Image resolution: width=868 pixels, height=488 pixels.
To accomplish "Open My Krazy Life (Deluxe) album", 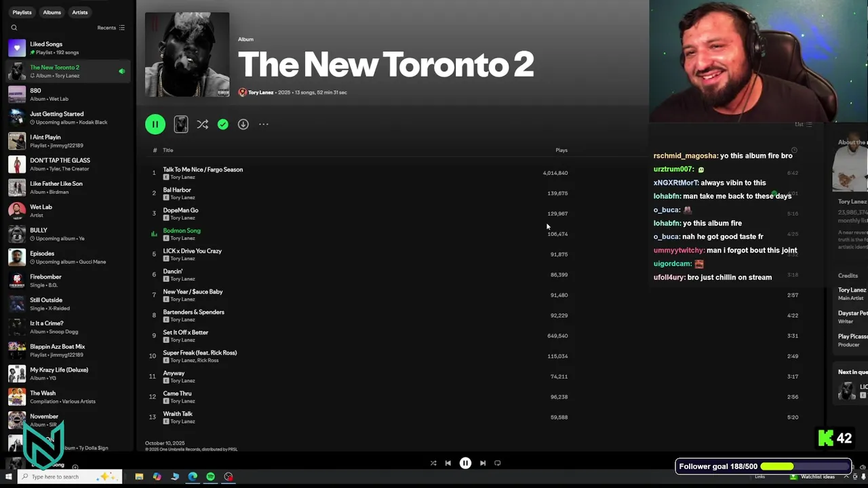I will coord(68,373).
